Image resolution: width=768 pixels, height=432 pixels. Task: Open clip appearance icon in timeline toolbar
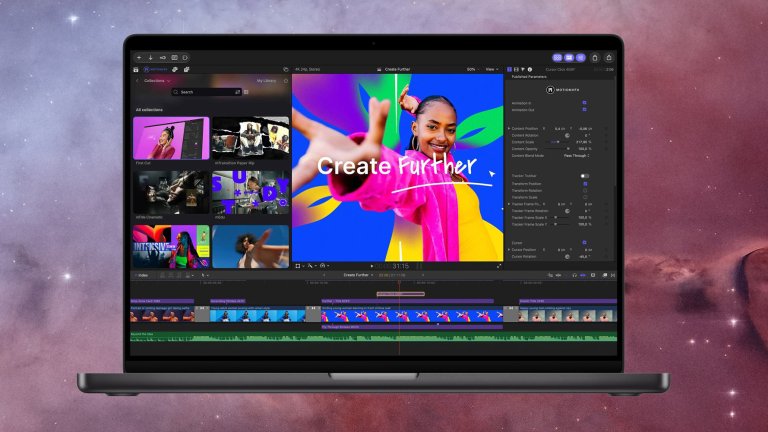593,275
